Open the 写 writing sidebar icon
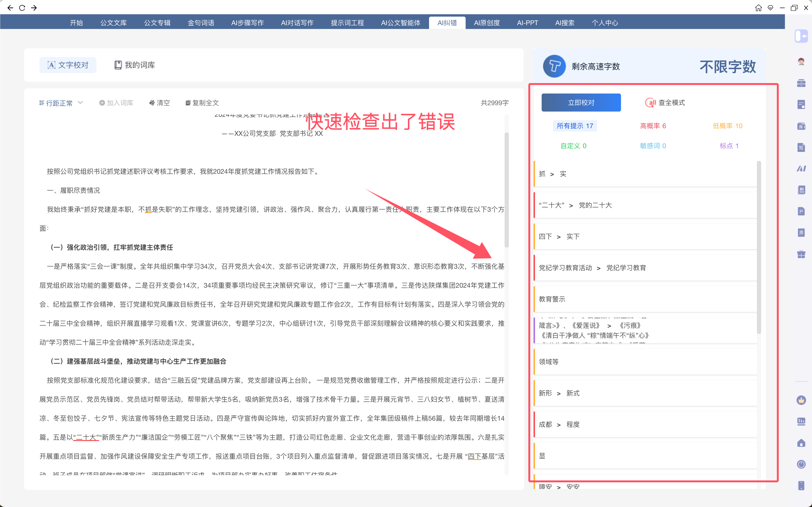This screenshot has width=812, height=507. tap(801, 147)
